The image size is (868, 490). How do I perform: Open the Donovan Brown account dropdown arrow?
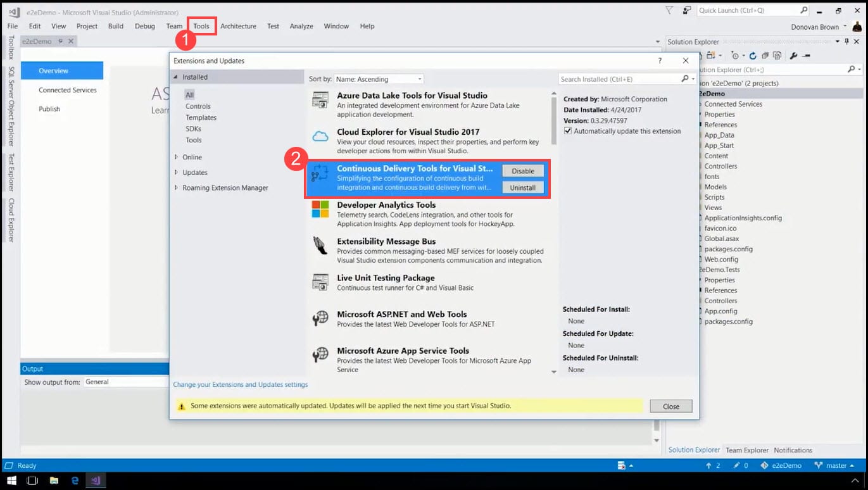[x=845, y=27]
